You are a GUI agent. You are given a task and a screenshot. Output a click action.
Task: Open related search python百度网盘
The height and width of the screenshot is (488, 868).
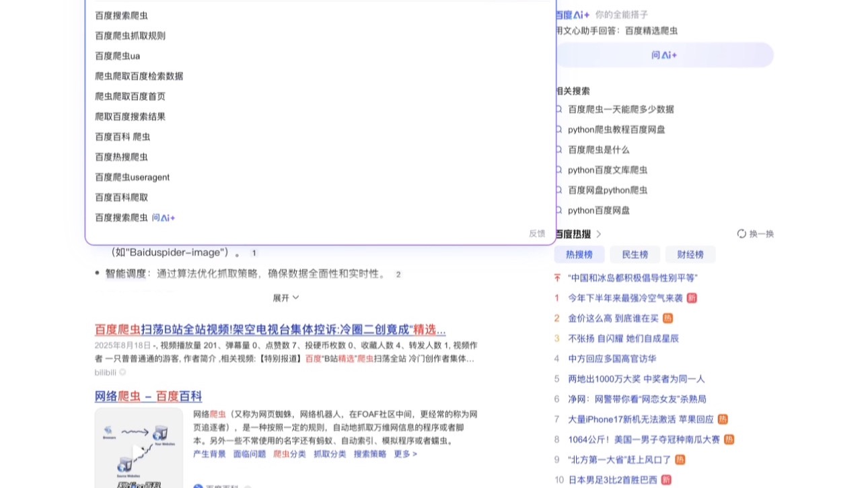point(599,210)
